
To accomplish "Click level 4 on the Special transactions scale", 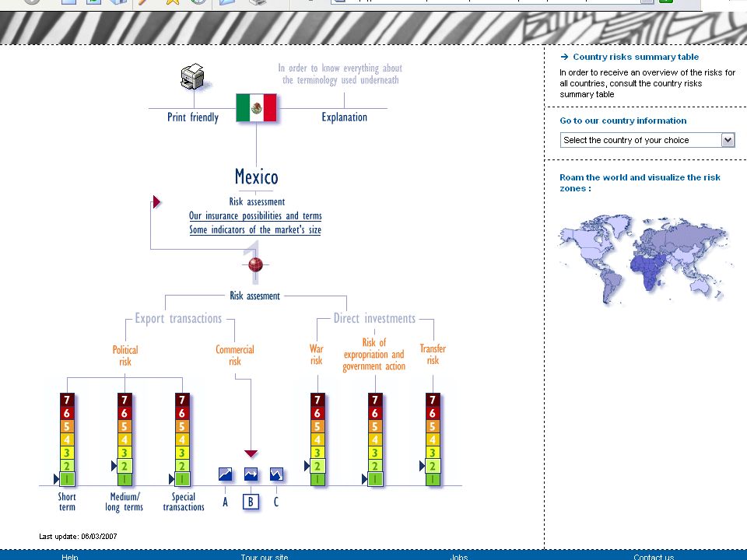I will pos(182,439).
